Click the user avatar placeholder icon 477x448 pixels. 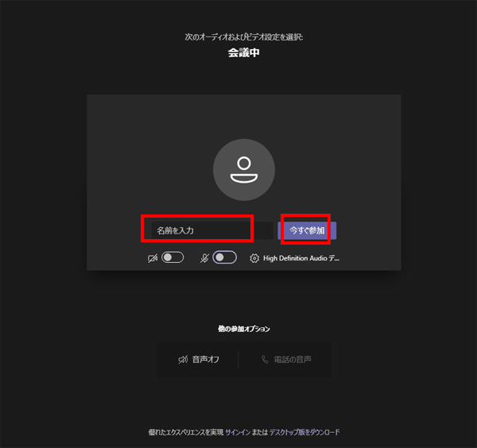point(243,170)
